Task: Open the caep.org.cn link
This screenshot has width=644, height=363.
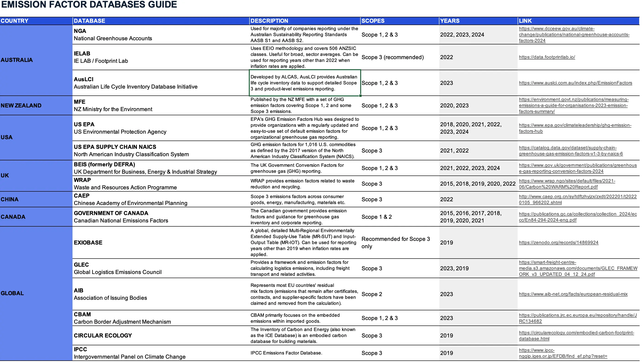Action: (578, 199)
